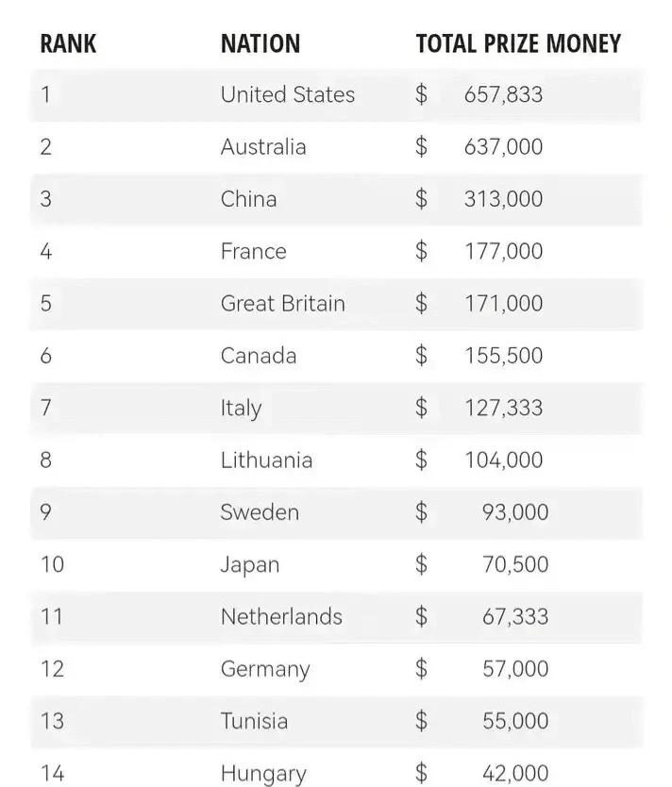Click the 657,833 prize amount
The height and width of the screenshot is (787, 672).
(503, 94)
